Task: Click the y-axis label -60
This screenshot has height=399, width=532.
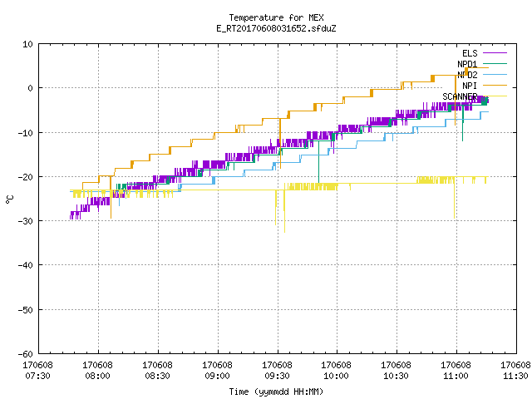Action: (26, 354)
